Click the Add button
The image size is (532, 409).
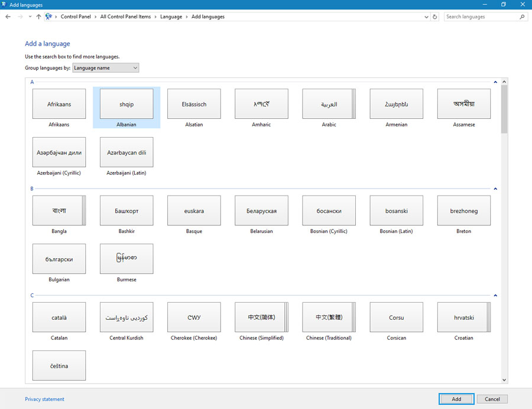pyautogui.click(x=456, y=399)
